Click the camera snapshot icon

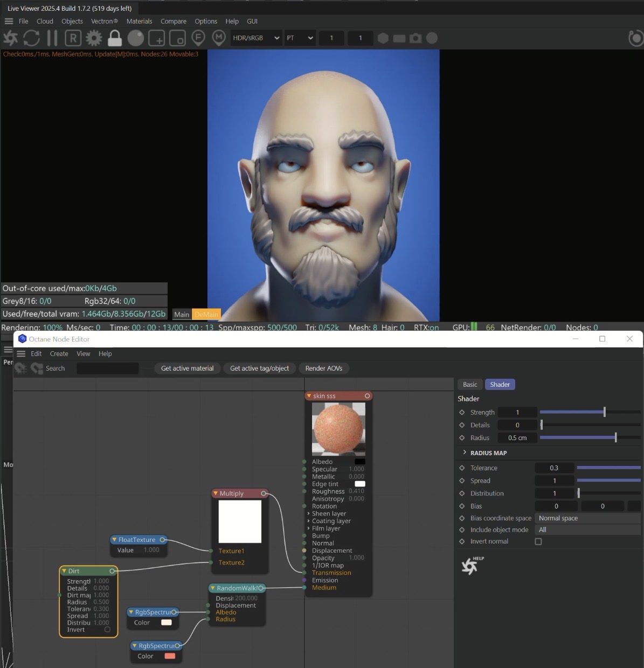pyautogui.click(x=416, y=38)
